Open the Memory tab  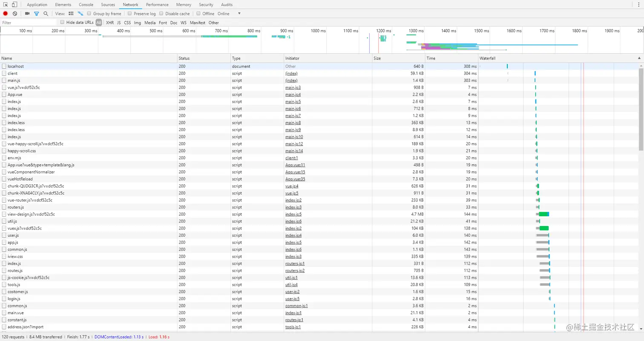pos(184,5)
